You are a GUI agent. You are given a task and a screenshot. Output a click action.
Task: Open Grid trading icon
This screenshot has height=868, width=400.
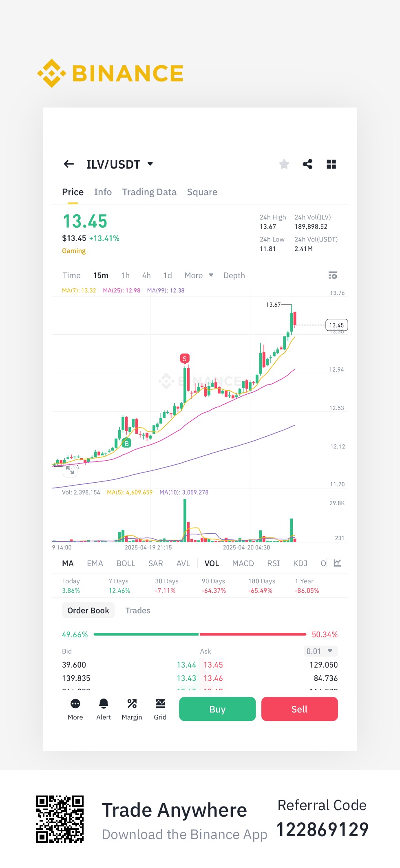click(x=160, y=708)
